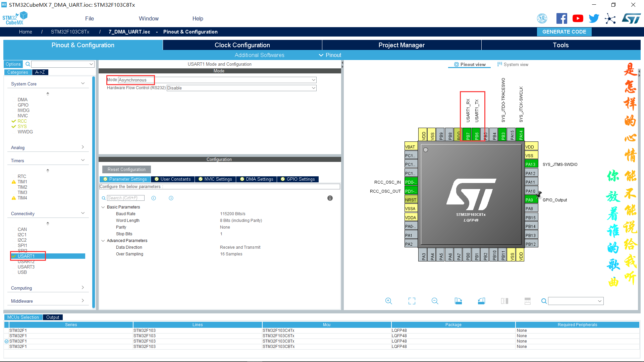Switch to the Clock Configuration tab
The height and width of the screenshot is (362, 644).
coord(242,45)
